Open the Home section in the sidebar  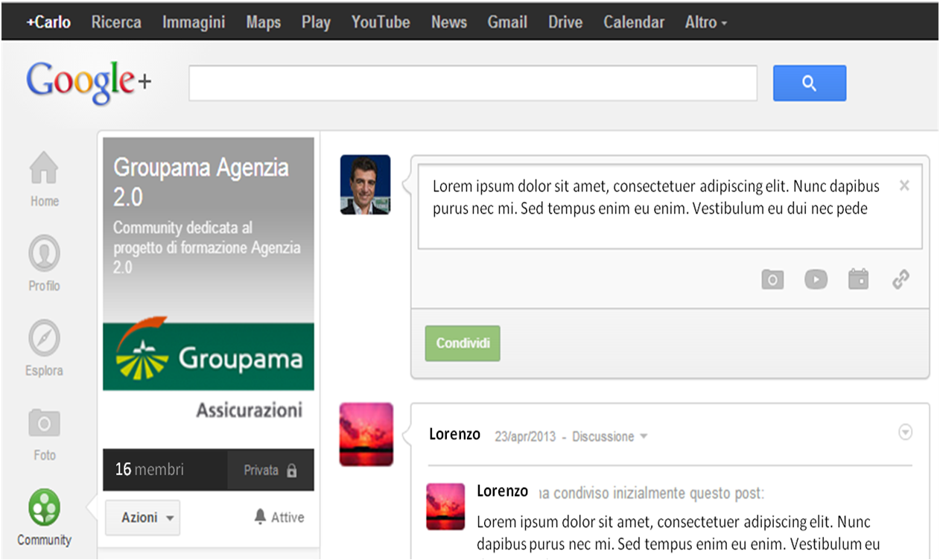tap(44, 179)
